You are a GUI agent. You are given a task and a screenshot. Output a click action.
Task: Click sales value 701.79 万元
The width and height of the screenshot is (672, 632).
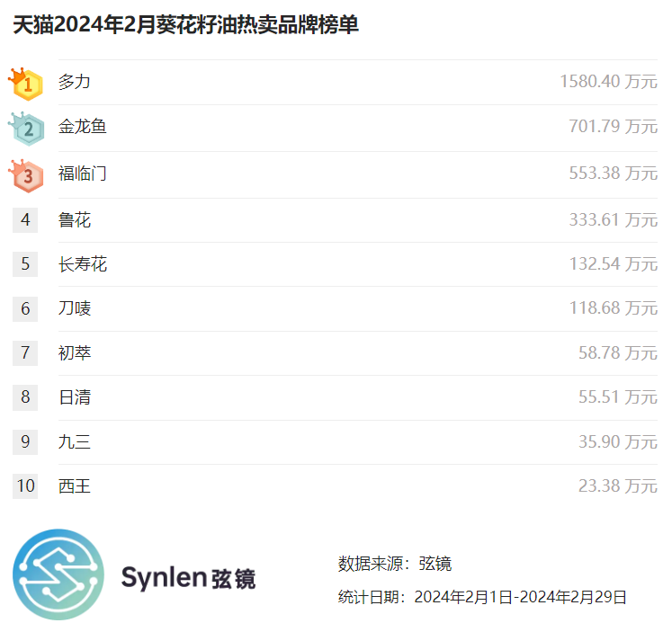(x=613, y=127)
